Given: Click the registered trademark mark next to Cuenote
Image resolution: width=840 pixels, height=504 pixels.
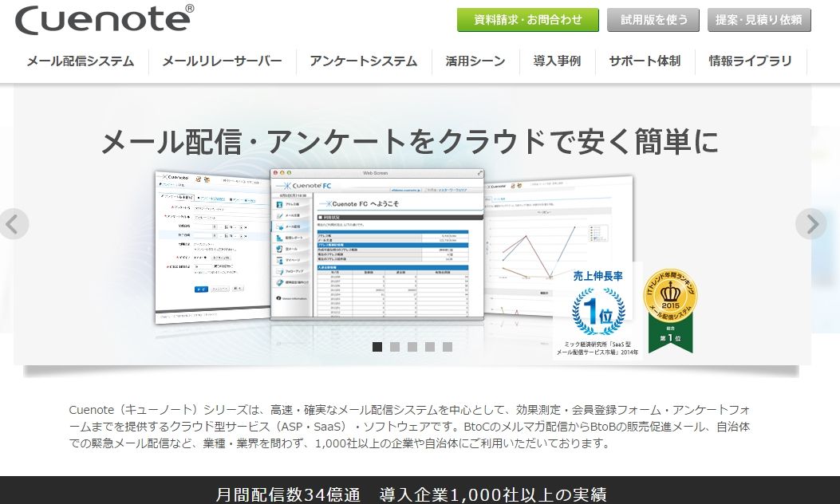Looking at the screenshot, I should pos(189,8).
